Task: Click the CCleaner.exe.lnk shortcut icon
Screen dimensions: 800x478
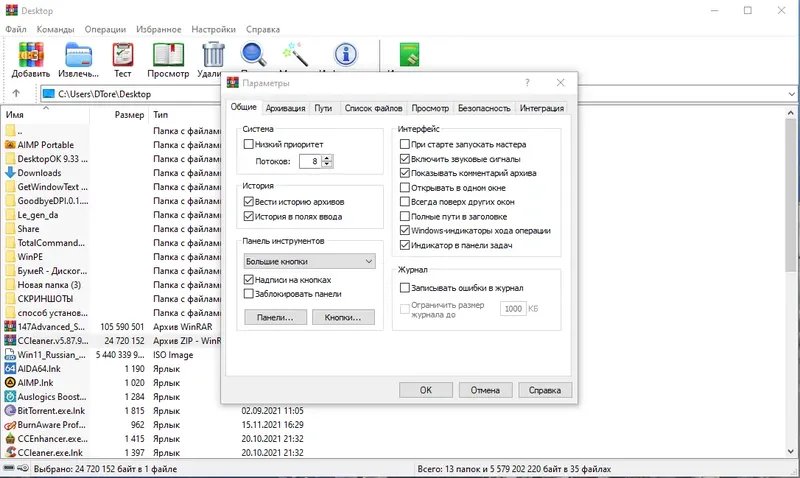Action: 10,452
